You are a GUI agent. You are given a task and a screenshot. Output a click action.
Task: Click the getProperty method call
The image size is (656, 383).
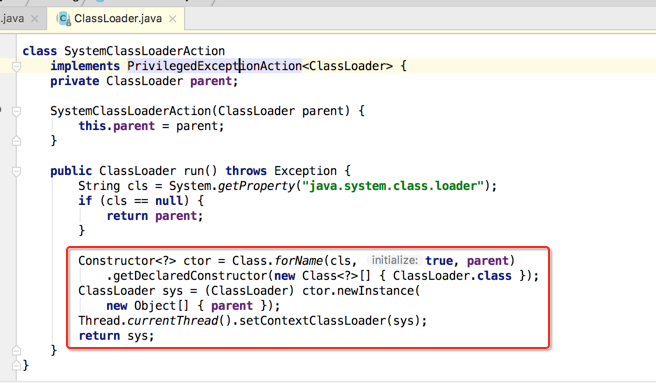(256, 186)
